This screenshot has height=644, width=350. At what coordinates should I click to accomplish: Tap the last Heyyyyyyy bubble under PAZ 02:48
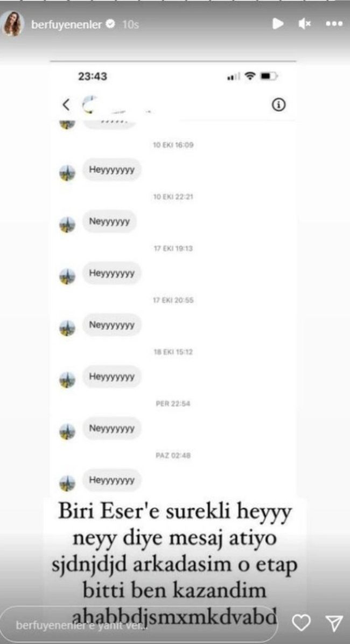[x=112, y=480]
